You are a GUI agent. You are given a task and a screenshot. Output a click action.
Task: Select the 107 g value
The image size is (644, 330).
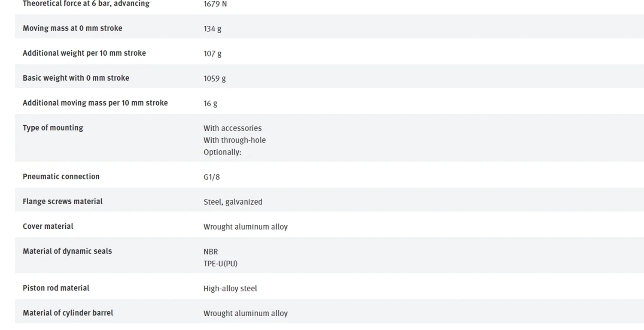pos(212,54)
